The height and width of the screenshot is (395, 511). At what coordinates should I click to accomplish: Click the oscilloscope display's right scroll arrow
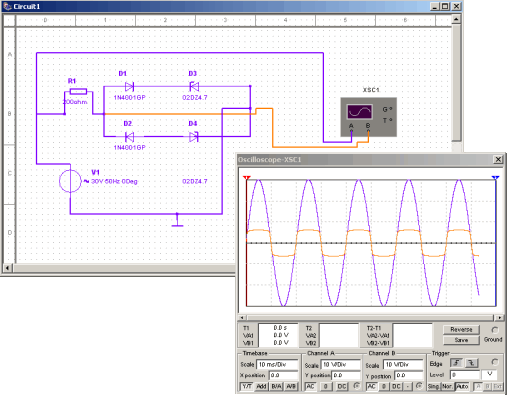[x=499, y=318]
